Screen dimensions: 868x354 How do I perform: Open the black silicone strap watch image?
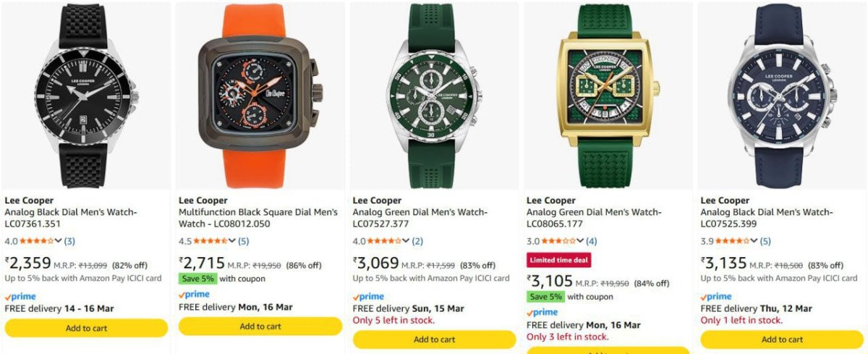[x=87, y=96]
